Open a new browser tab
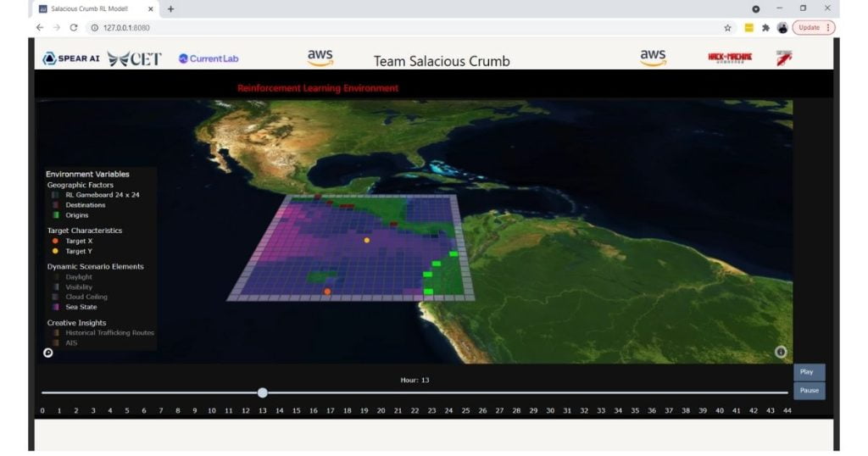Screen dimensions: 868x456 point(170,8)
